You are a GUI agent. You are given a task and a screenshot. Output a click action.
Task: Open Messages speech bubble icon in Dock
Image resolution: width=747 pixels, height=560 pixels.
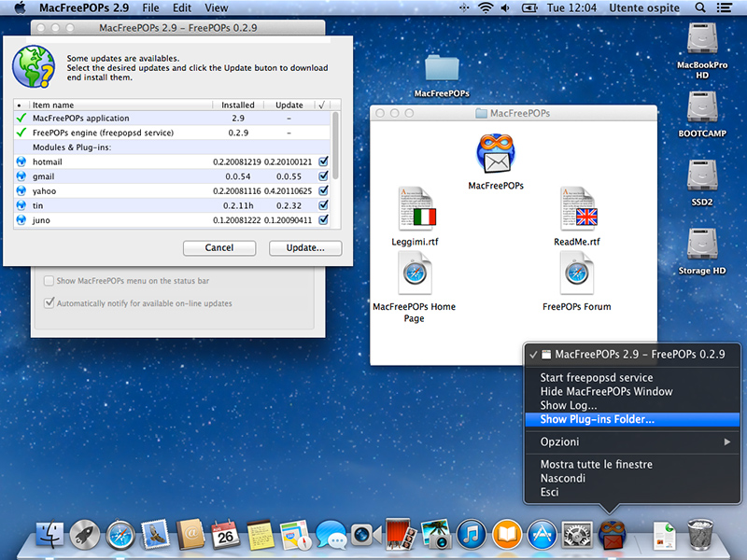(331, 535)
